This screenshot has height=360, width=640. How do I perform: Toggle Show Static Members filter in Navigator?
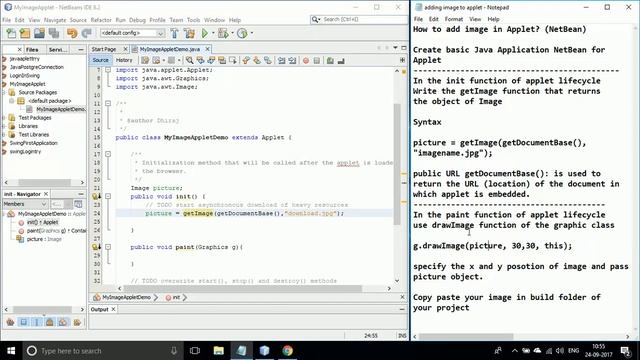click(37, 322)
